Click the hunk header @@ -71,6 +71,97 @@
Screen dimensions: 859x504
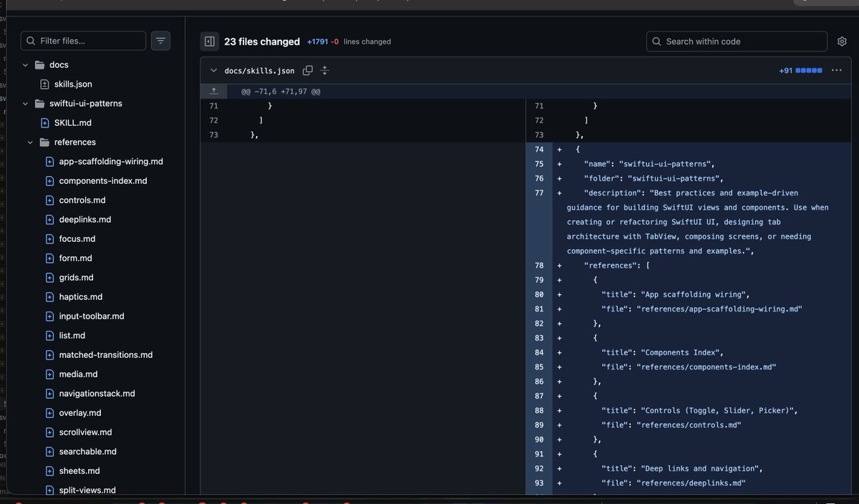281,92
